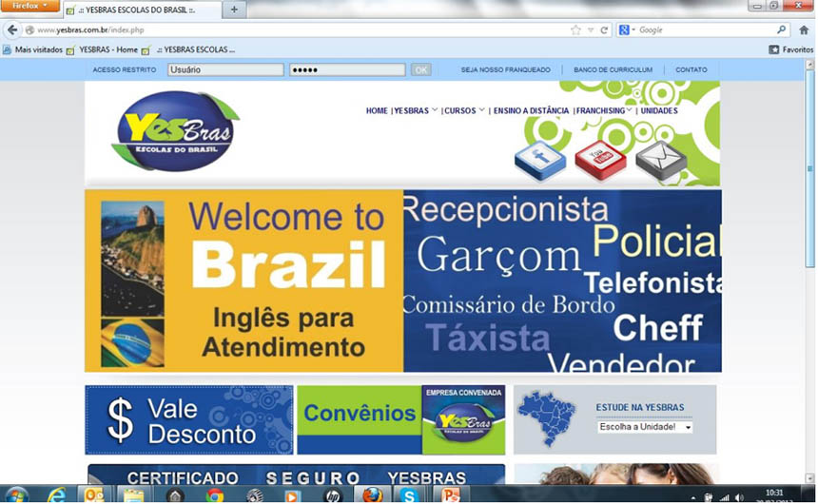Go to HOME in site menu
The height and width of the screenshot is (504, 818).
377,110
